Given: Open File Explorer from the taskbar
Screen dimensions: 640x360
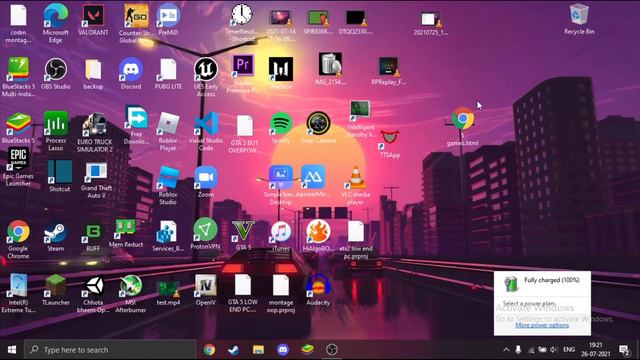Looking at the screenshot, I should [258, 350].
